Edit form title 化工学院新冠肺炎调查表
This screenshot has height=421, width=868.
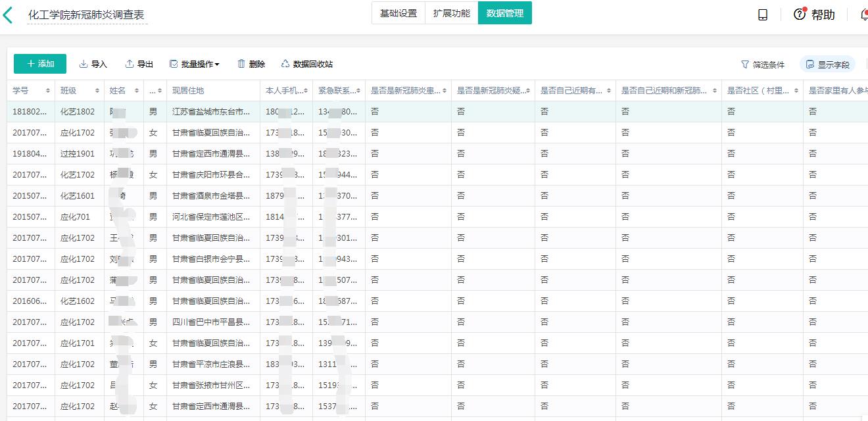point(87,15)
